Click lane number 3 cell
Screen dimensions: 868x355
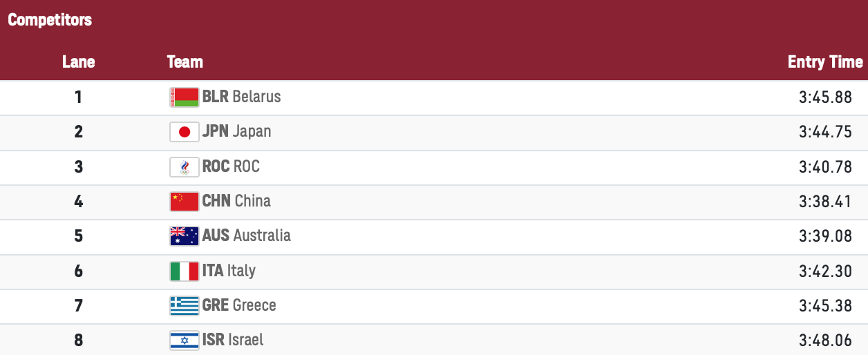click(x=78, y=167)
